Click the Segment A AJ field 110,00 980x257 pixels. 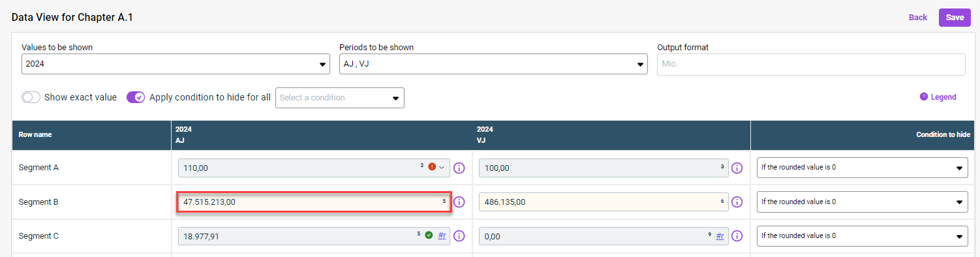[314, 168]
